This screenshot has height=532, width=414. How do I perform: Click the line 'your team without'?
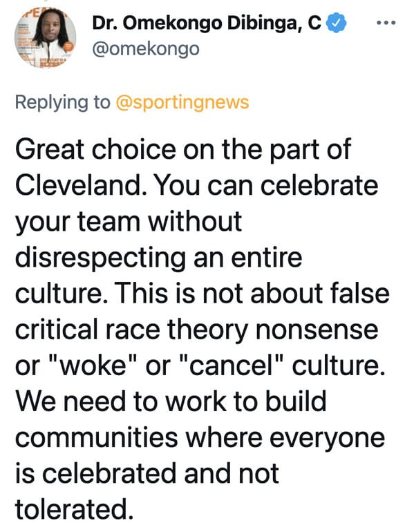tap(129, 222)
